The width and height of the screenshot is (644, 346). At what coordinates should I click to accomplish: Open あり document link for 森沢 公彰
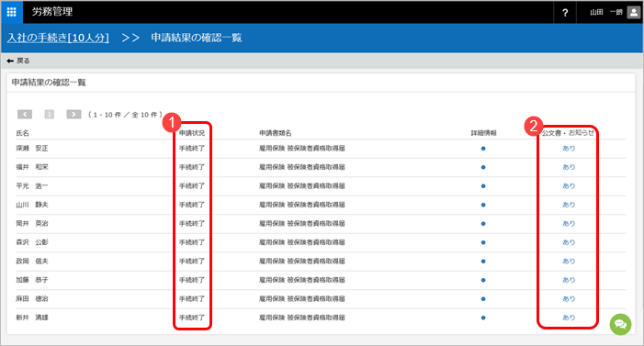click(569, 242)
